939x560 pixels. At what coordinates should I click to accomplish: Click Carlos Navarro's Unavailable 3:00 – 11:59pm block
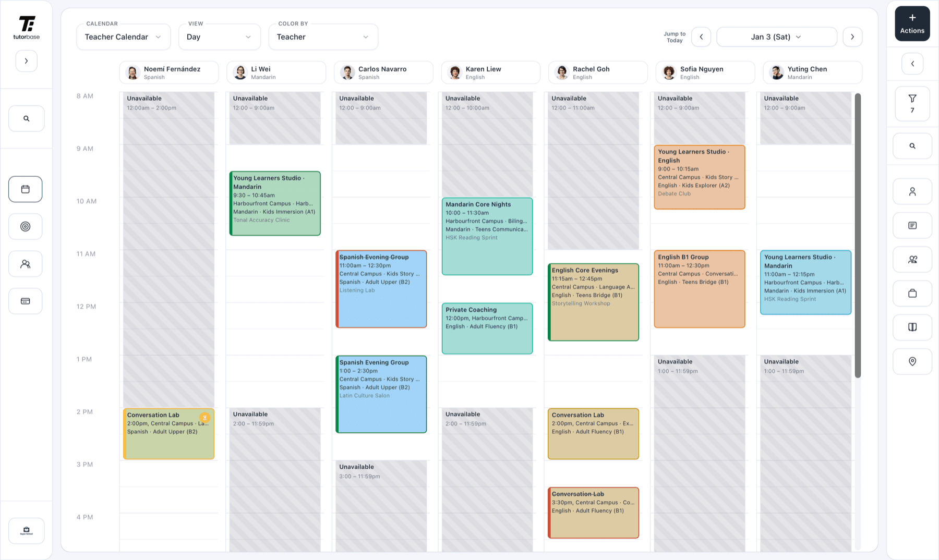[381, 506]
